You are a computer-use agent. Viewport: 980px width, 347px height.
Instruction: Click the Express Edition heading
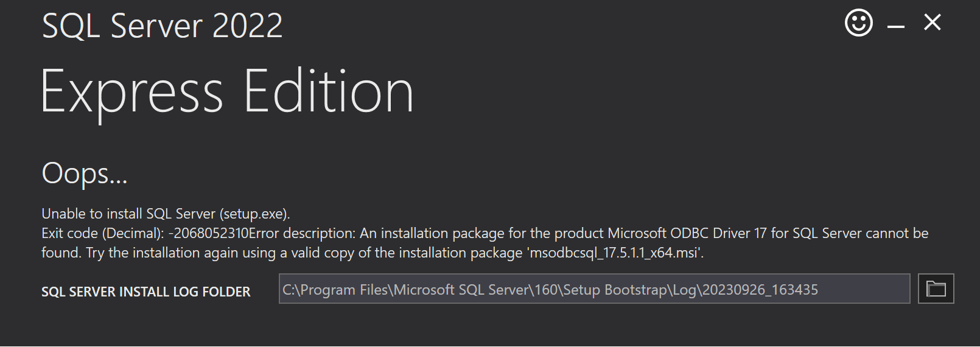pos(226,93)
